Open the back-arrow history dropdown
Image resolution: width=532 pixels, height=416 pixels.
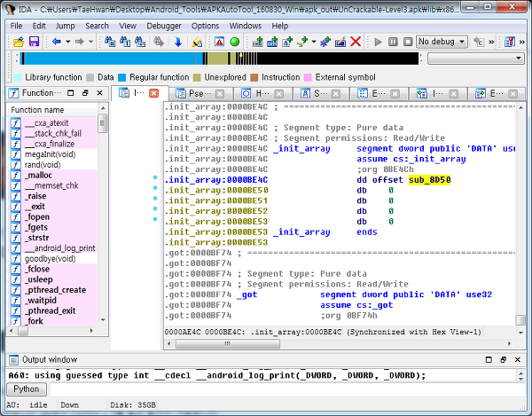tap(68, 42)
